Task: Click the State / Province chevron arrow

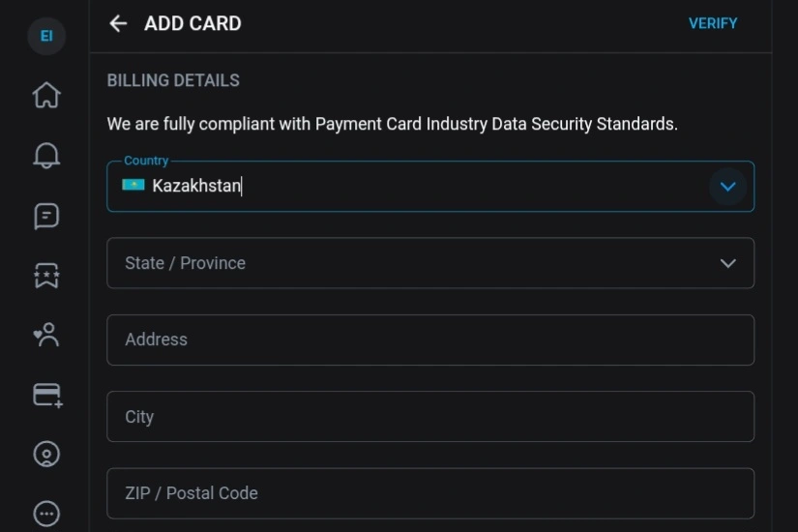Action: pos(727,263)
